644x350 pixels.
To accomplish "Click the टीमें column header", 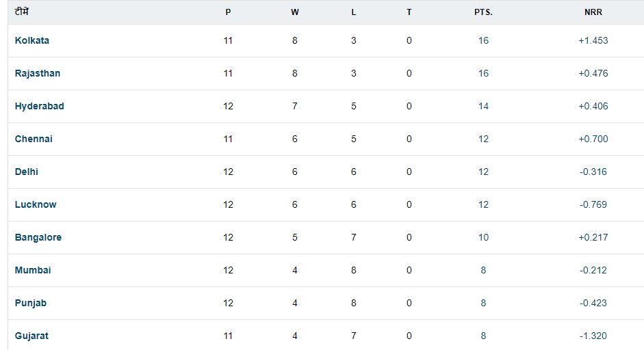I will [22, 12].
